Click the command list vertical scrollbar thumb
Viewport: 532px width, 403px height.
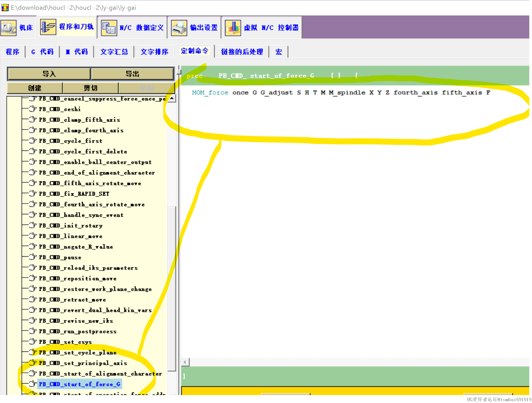pos(172,288)
